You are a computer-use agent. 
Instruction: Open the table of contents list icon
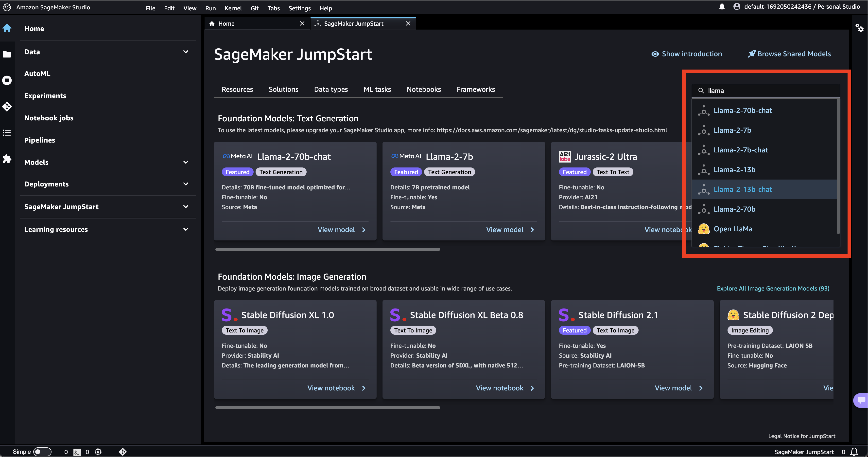pyautogui.click(x=7, y=132)
